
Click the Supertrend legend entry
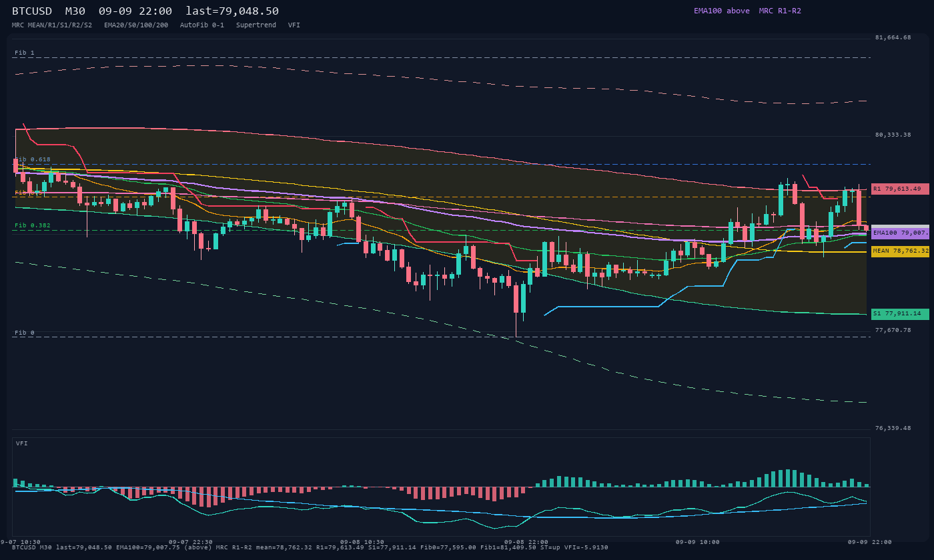[x=256, y=25]
